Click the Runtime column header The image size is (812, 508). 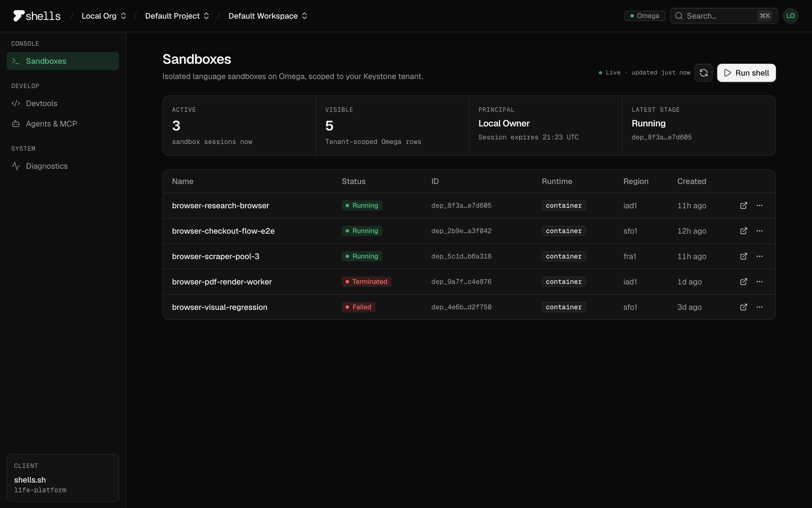click(557, 181)
